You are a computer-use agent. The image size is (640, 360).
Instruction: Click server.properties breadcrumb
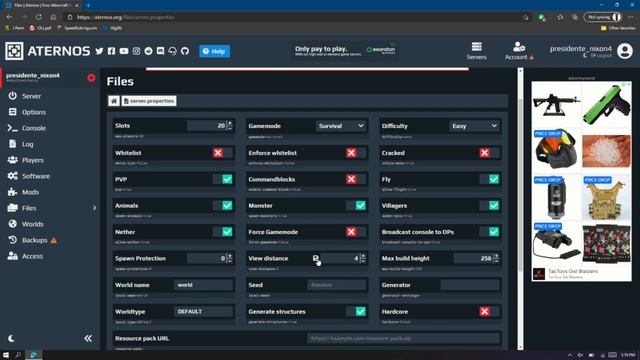149,101
